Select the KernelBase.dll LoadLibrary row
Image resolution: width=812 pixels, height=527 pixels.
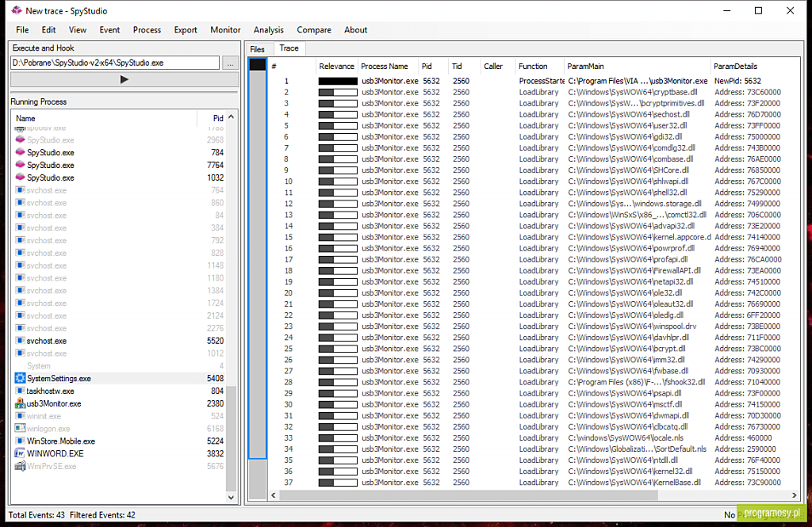pyautogui.click(x=534, y=483)
